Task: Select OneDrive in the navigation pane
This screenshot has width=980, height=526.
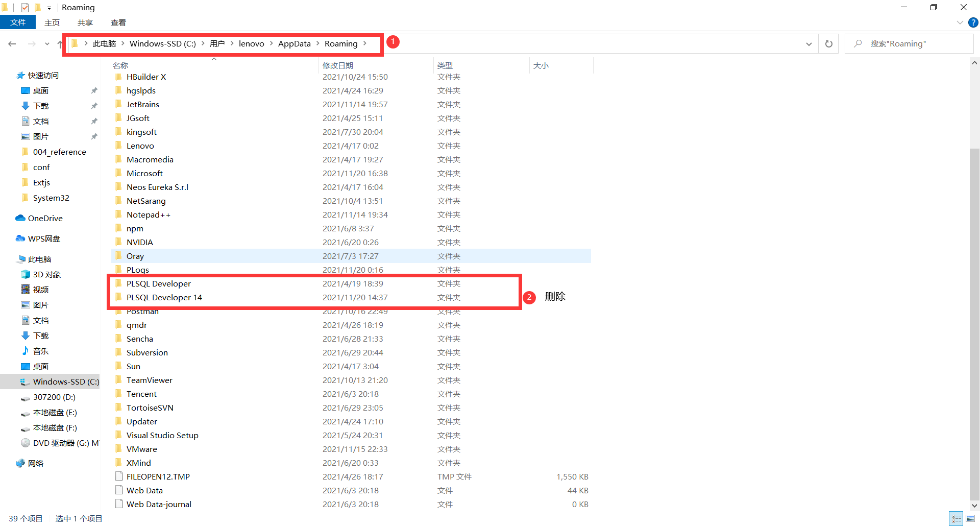Action: point(39,219)
